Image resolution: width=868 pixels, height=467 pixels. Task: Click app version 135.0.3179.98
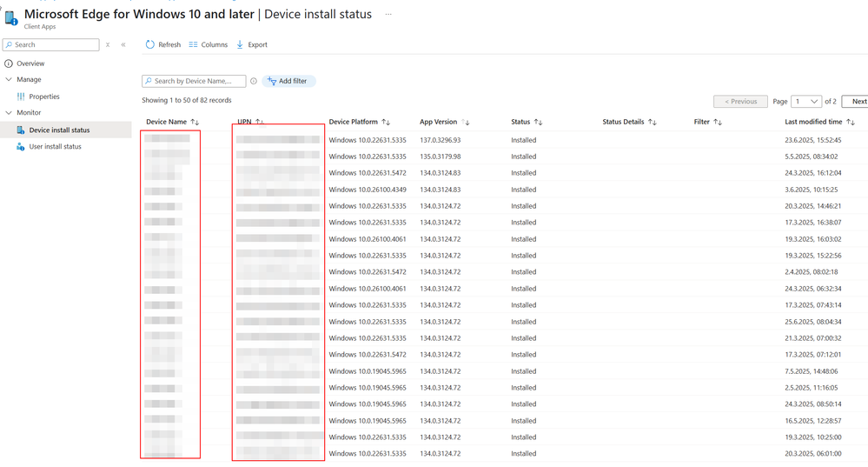point(441,157)
